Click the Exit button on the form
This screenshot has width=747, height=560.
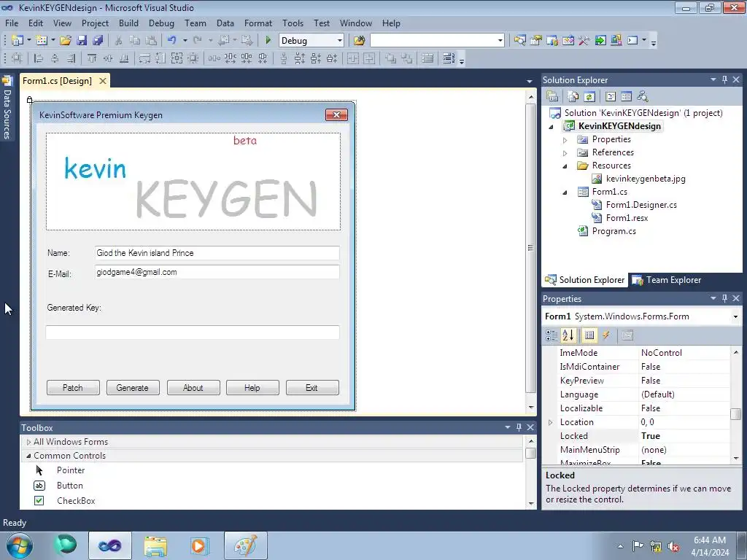coord(311,388)
